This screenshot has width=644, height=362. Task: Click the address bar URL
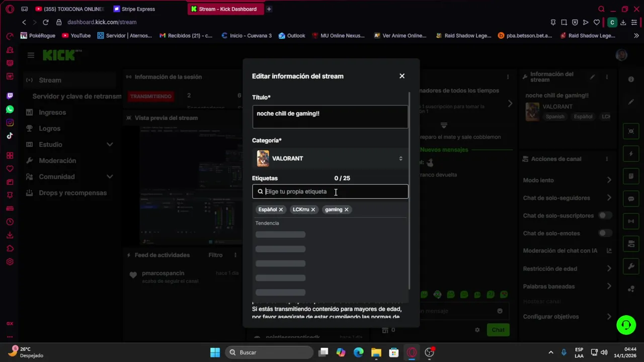pyautogui.click(x=102, y=22)
